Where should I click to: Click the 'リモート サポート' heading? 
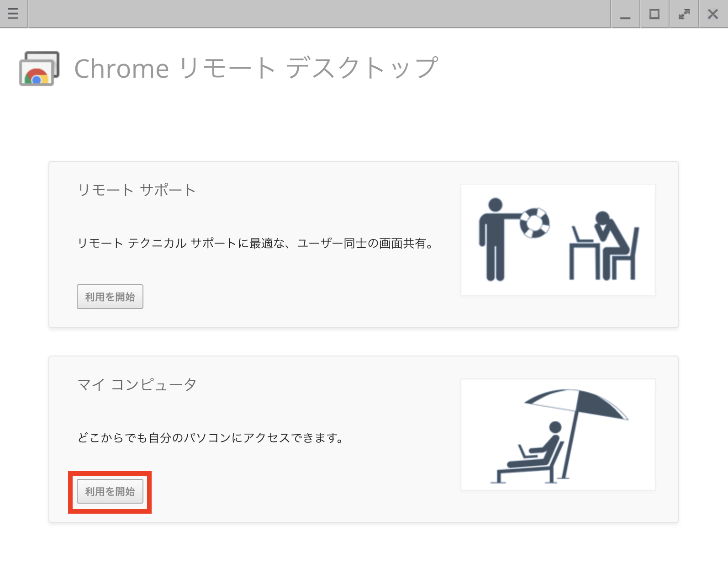137,190
